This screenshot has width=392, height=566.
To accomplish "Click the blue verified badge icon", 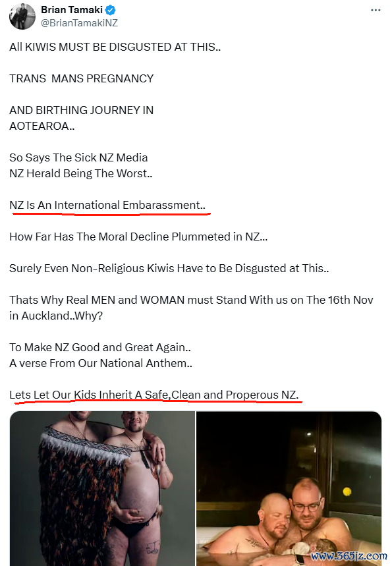I will tap(111, 10).
